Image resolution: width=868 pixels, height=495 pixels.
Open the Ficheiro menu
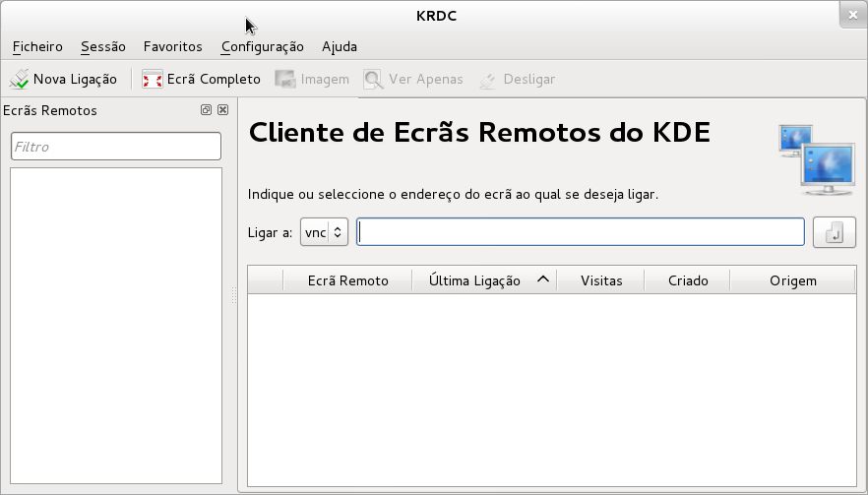point(37,46)
